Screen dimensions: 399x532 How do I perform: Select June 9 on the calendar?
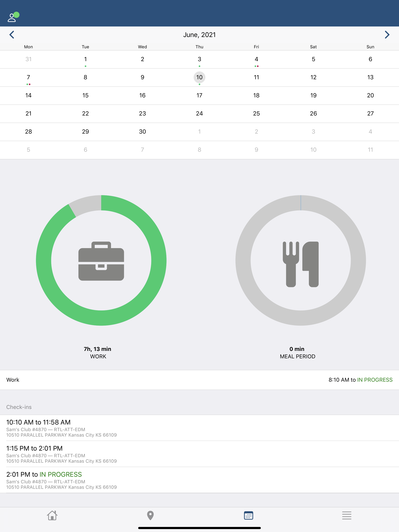pos(142,78)
